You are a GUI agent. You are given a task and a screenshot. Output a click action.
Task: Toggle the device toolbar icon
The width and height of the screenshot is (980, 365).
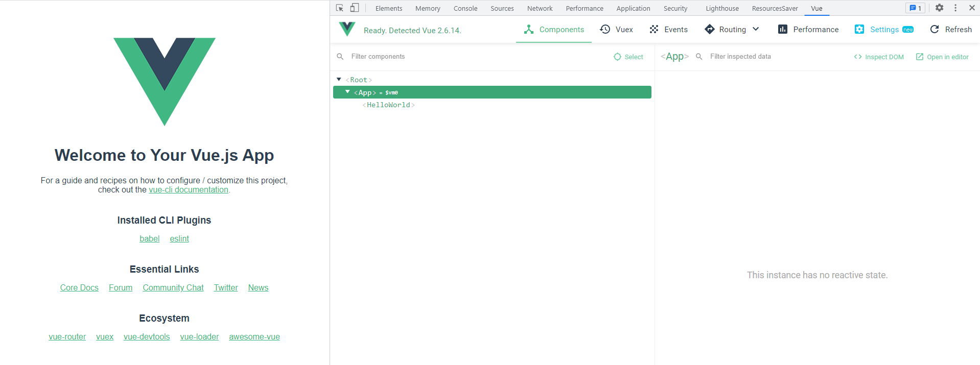[x=355, y=8]
